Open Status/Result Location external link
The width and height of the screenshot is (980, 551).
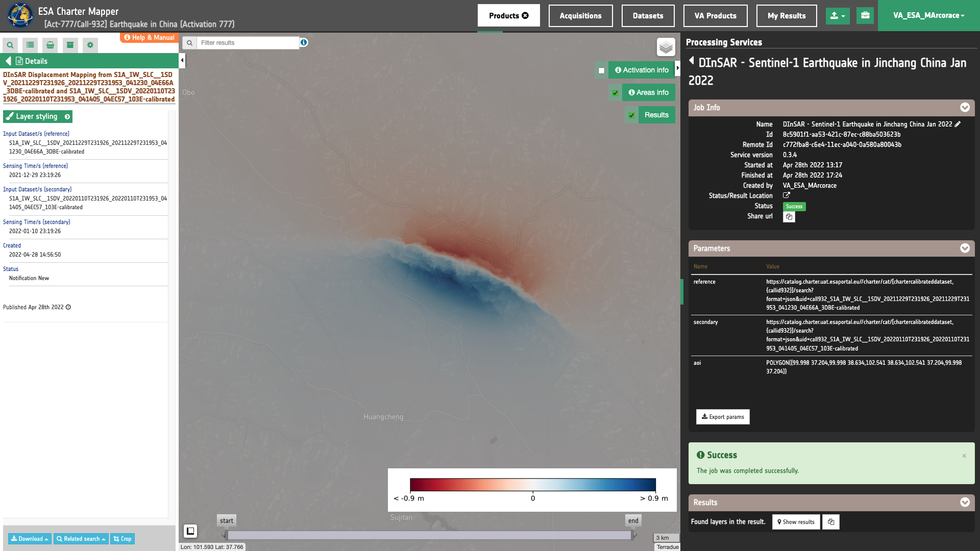click(x=787, y=195)
